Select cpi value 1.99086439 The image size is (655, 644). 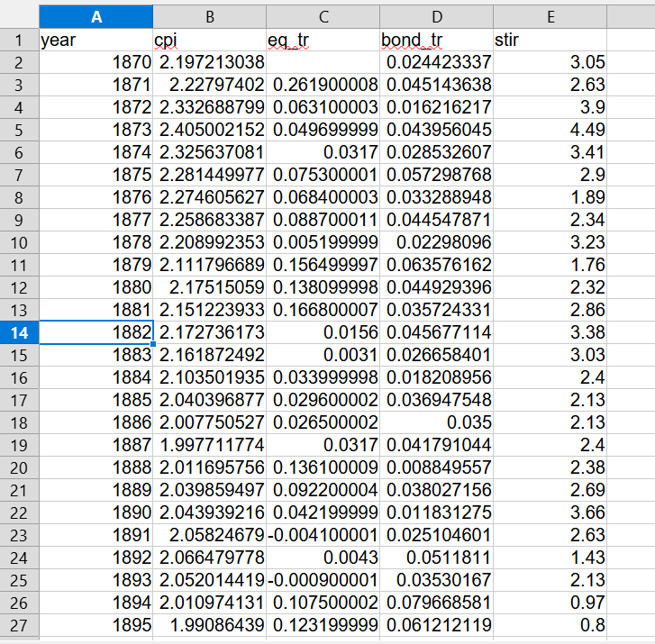210,626
